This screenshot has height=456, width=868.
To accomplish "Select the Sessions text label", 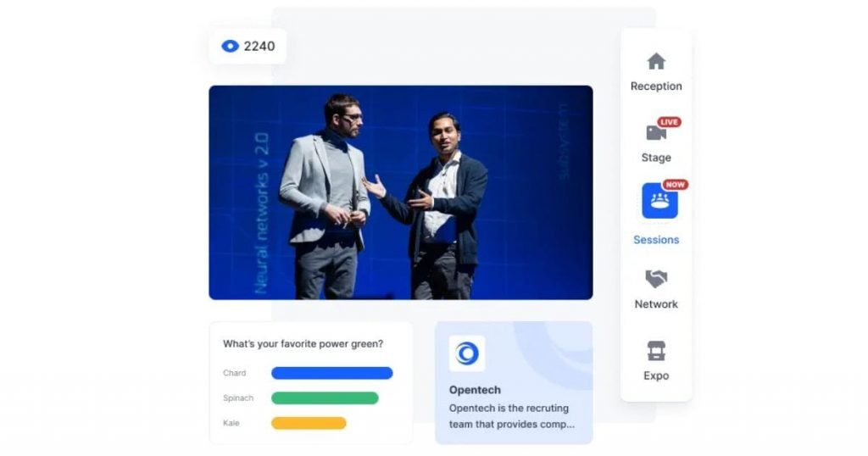I will [656, 240].
